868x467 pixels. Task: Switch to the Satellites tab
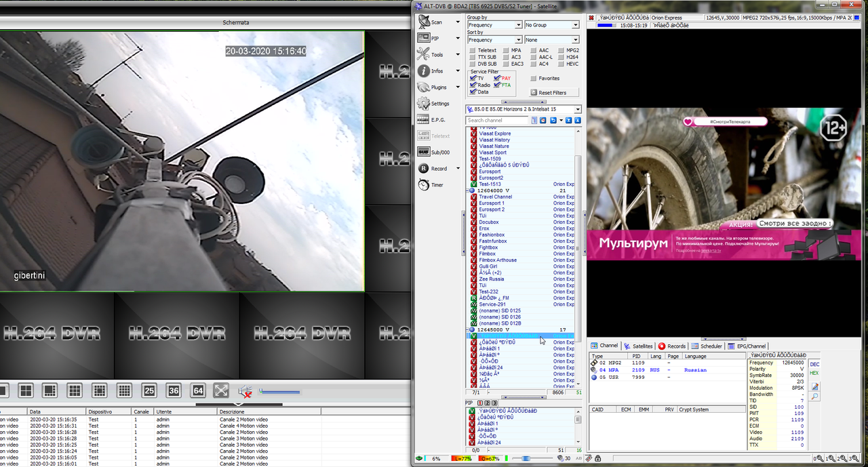click(638, 346)
